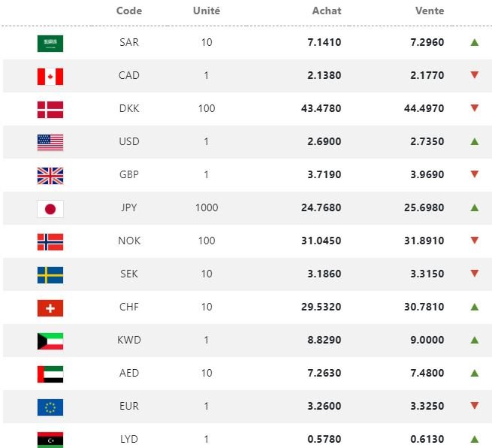Click the Unité column header

pos(207,11)
